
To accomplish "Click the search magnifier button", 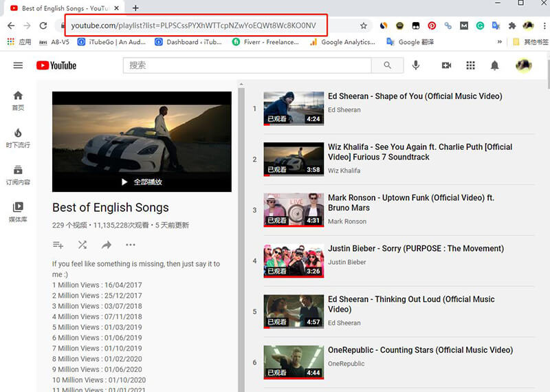I will [387, 65].
